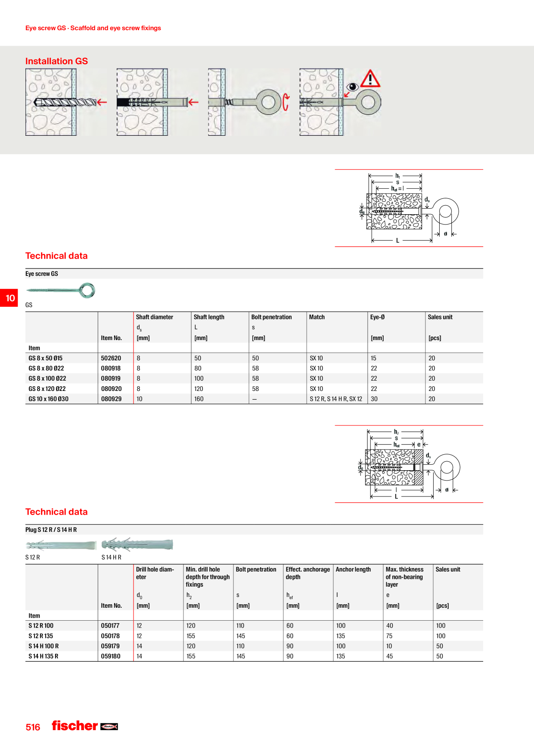The width and height of the screenshot is (534, 756).
Task: Select the red chapter 10 tab marker
Action: [x=9, y=298]
